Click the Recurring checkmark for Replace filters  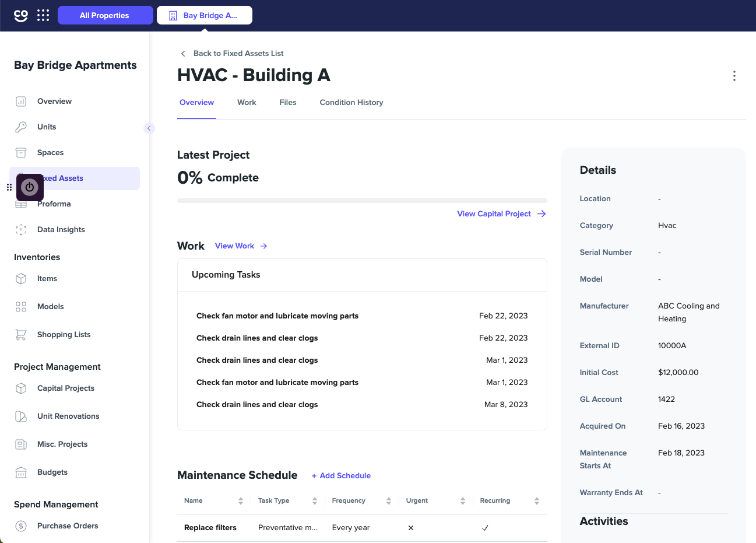485,528
